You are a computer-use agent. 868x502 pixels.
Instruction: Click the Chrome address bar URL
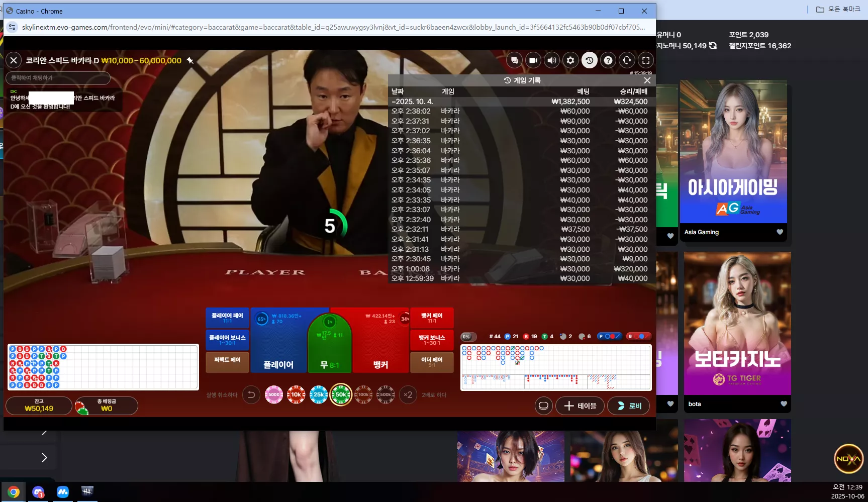[x=333, y=27]
